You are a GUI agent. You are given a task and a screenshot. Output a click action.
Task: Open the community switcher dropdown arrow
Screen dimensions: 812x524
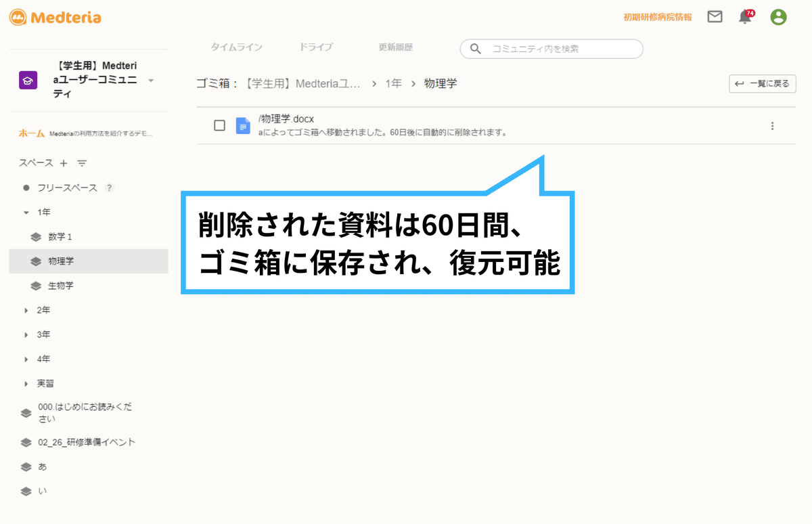tap(151, 81)
